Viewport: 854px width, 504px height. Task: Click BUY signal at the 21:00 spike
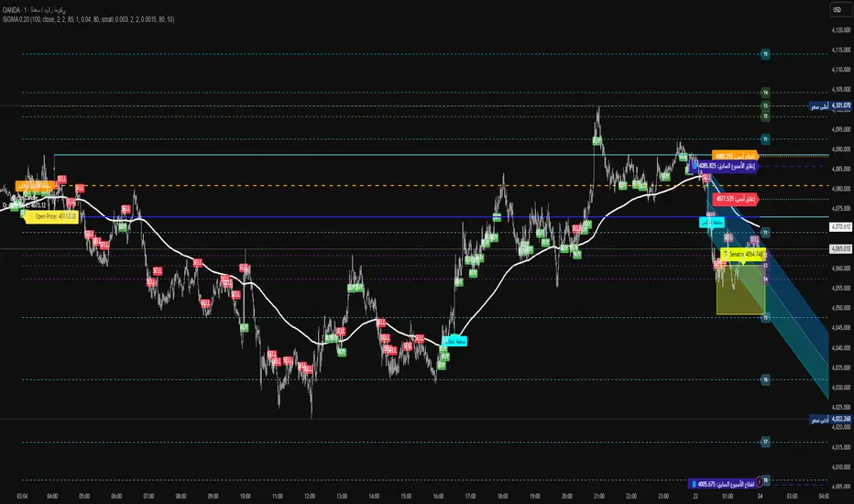[x=597, y=141]
